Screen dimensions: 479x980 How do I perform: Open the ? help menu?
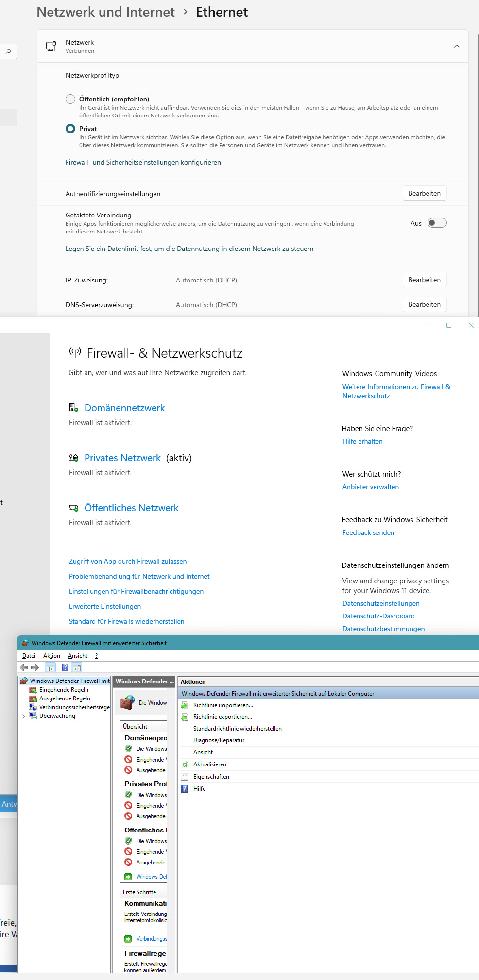coord(96,656)
